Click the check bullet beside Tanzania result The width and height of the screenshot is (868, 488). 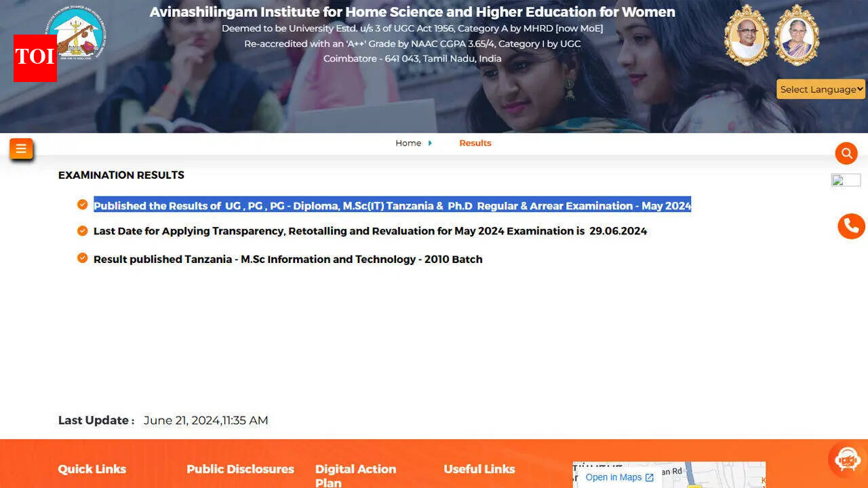pos(83,258)
